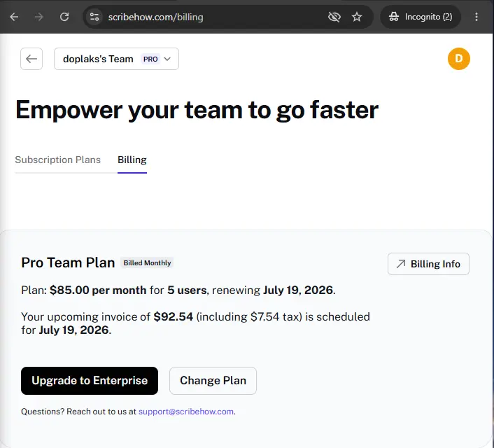Email support@scribehow.com link
The height and width of the screenshot is (448, 494).
(x=186, y=412)
